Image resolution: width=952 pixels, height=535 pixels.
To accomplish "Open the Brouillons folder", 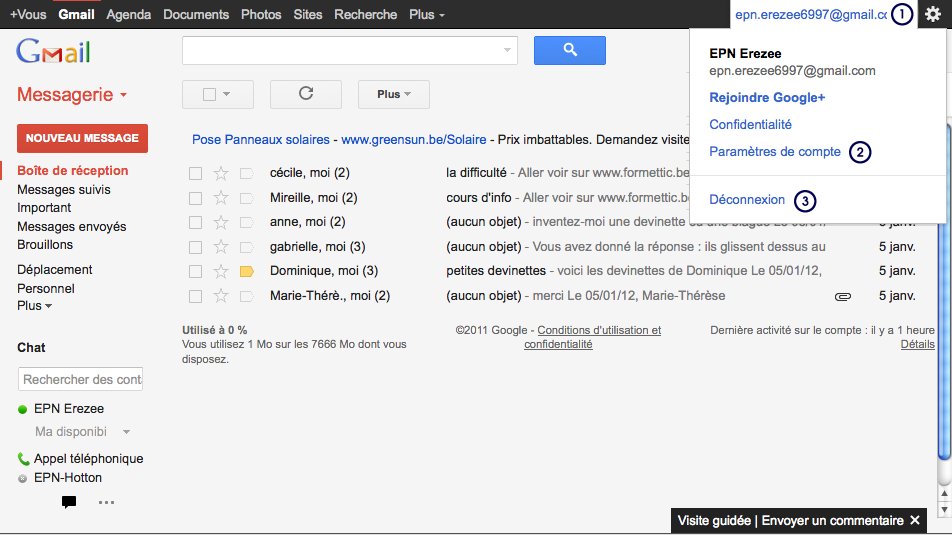I will [45, 245].
